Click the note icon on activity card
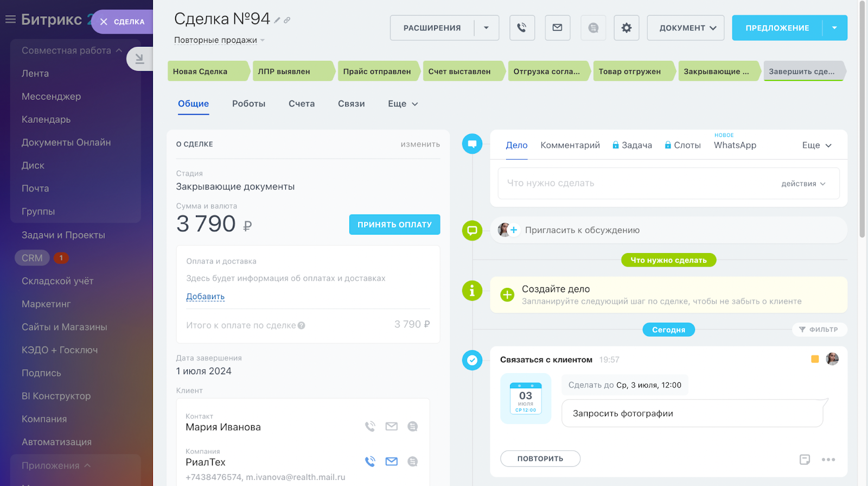 [x=805, y=459]
